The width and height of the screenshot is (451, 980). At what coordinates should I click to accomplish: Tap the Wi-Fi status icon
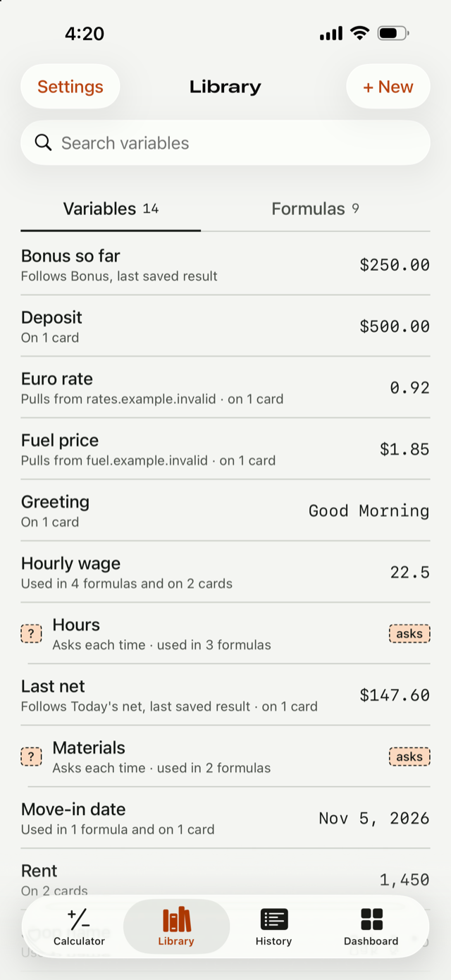360,33
